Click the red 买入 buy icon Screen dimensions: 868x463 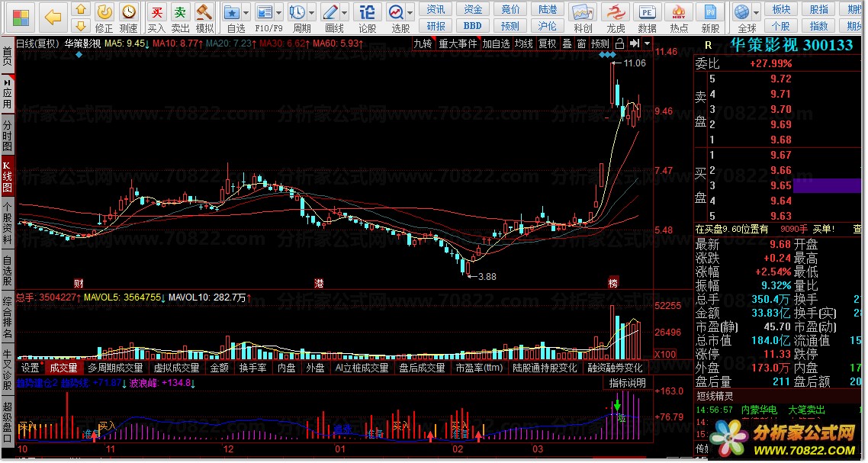point(156,12)
